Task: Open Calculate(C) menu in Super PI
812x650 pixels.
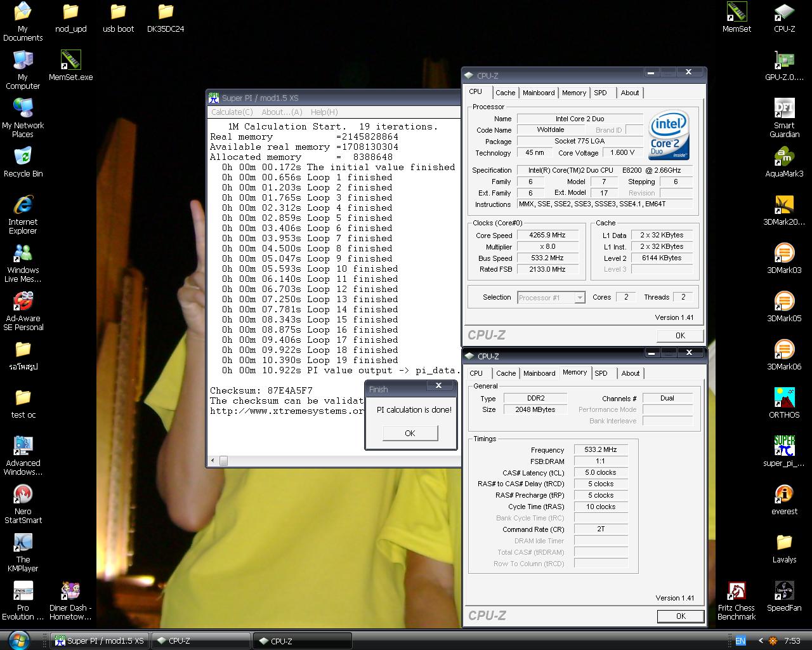Action: (x=232, y=112)
